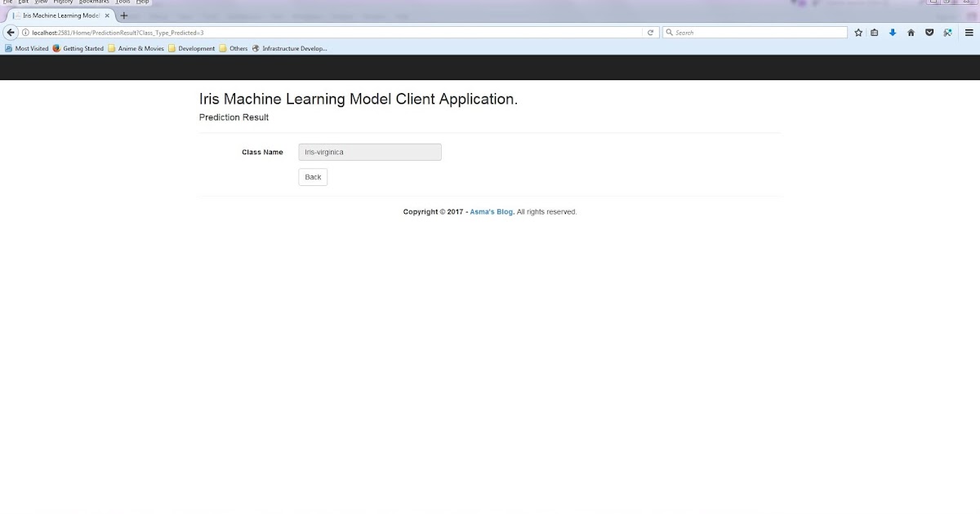The width and height of the screenshot is (980, 514).
Task: Save page to Pocket icon
Action: click(929, 32)
